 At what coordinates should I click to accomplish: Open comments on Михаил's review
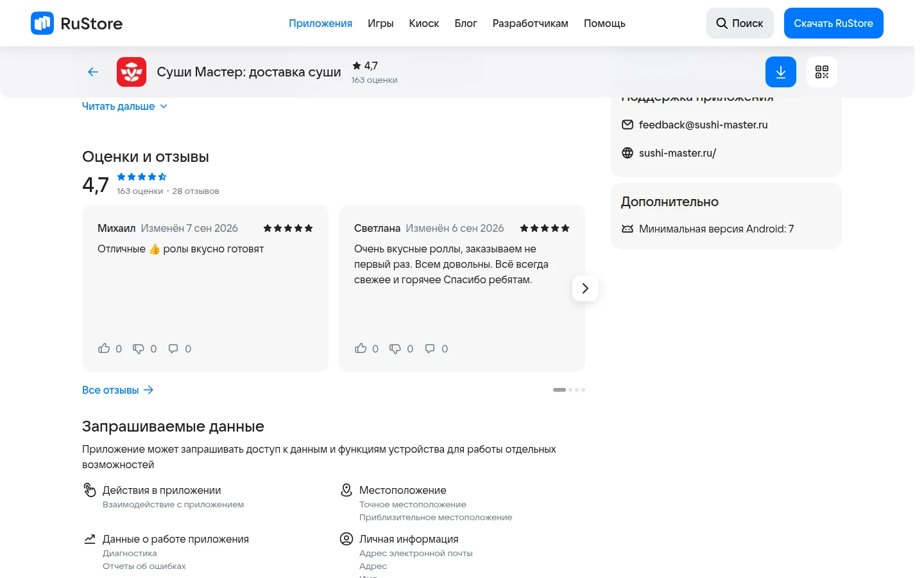173,349
